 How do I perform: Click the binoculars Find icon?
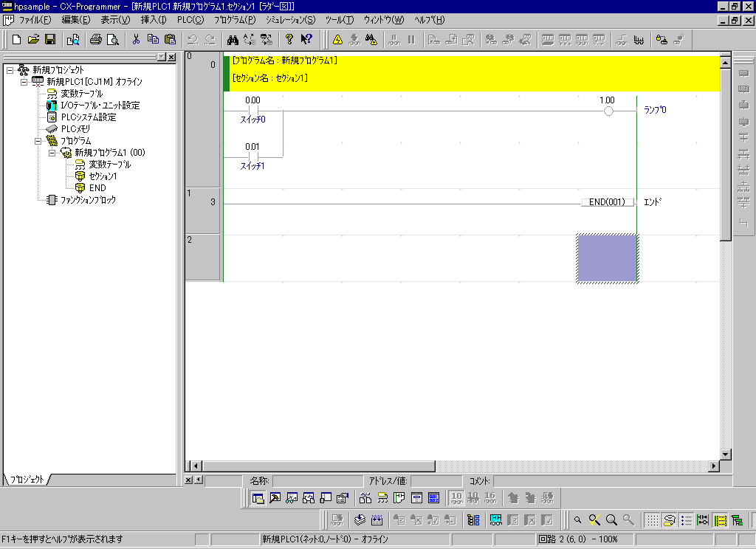tap(233, 40)
